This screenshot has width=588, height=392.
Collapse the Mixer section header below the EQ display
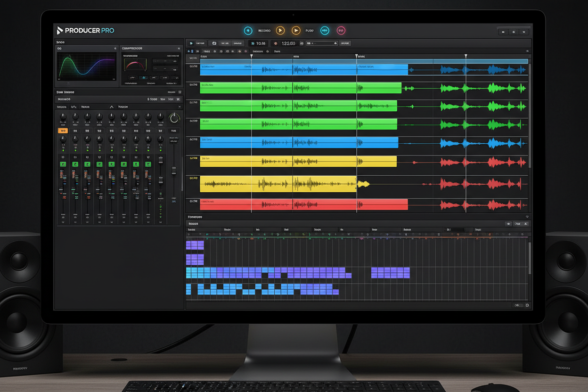180,91
